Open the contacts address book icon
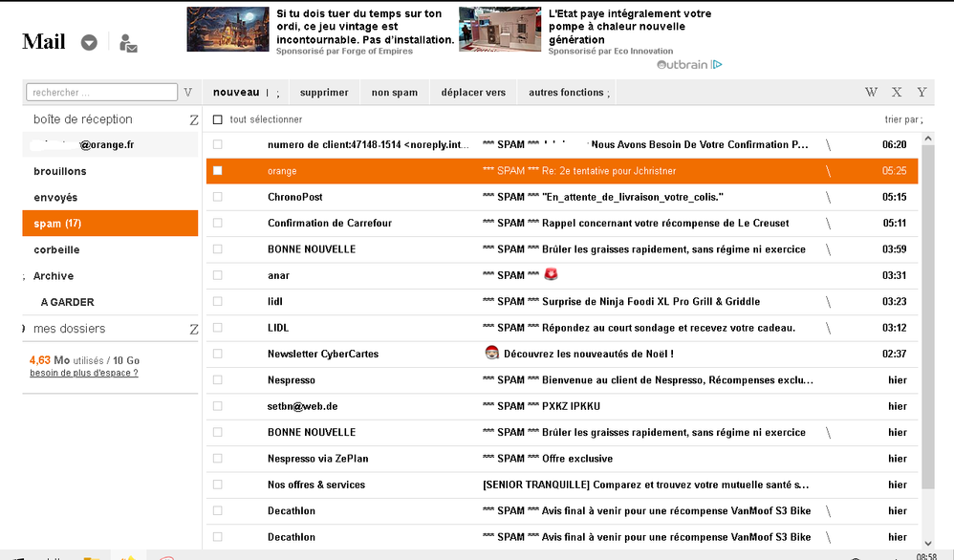 pyautogui.click(x=128, y=43)
